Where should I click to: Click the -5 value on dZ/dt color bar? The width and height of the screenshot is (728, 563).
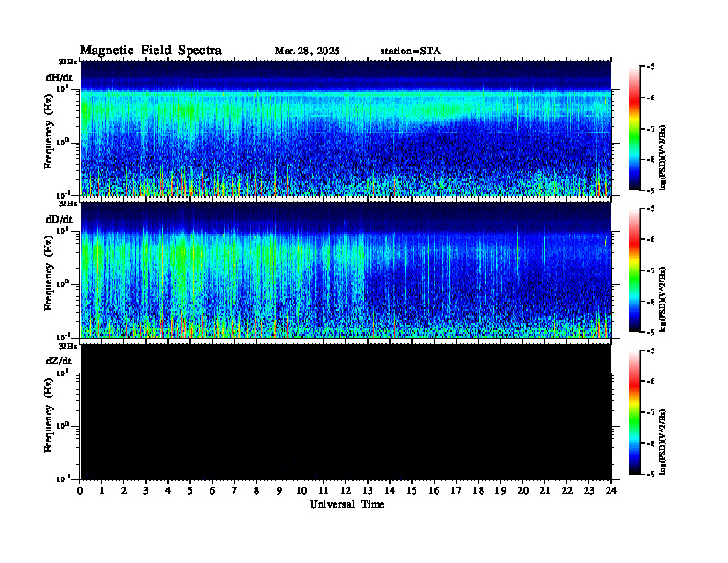tap(651, 350)
